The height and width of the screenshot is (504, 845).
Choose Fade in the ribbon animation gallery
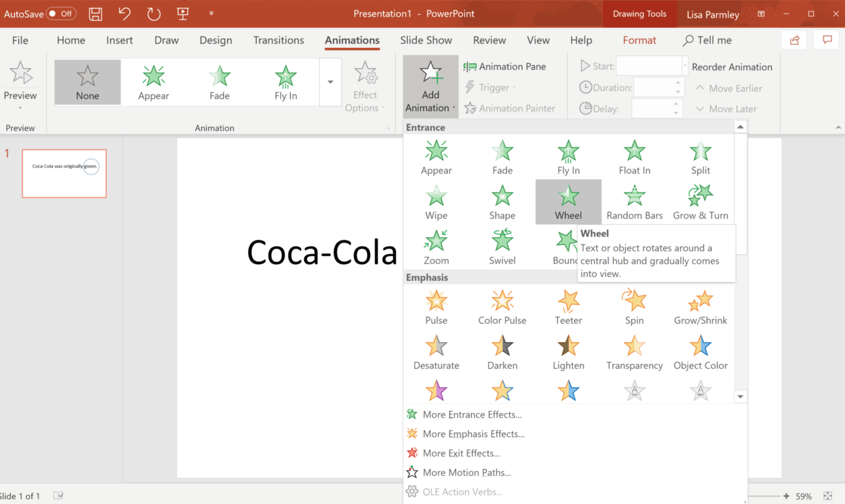point(220,82)
